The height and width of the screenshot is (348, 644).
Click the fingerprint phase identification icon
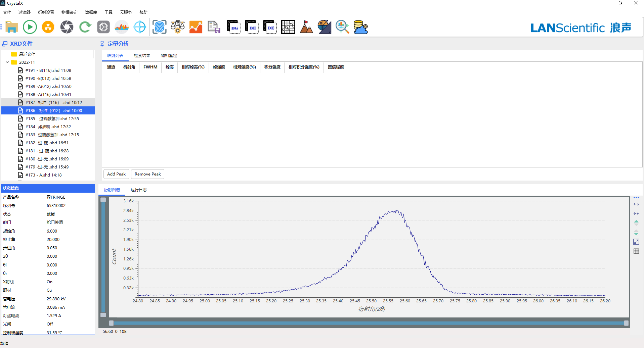coord(159,27)
